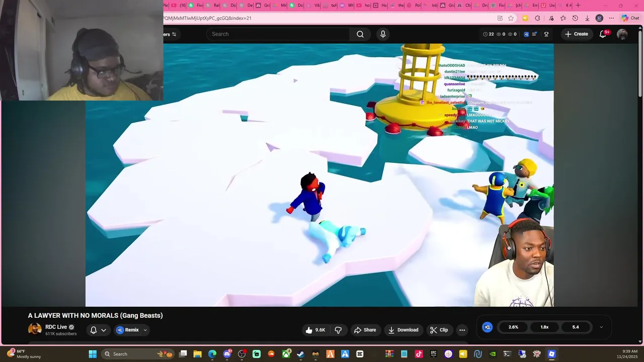Open File Explorer from the taskbar
Viewport: 644px width, 362px height.
(x=198, y=354)
